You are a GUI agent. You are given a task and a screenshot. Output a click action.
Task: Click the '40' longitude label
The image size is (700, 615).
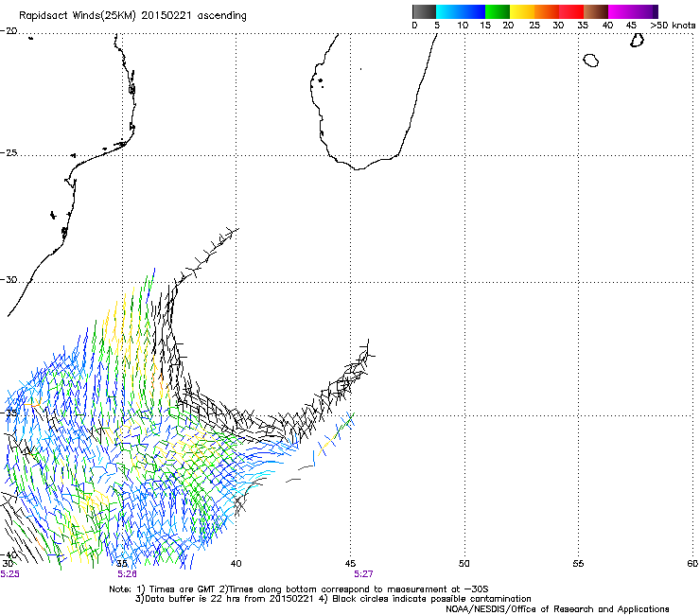click(x=236, y=564)
